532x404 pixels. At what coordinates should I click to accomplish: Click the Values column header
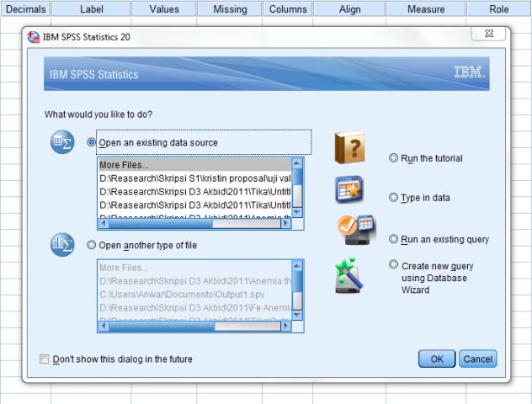[x=164, y=8]
